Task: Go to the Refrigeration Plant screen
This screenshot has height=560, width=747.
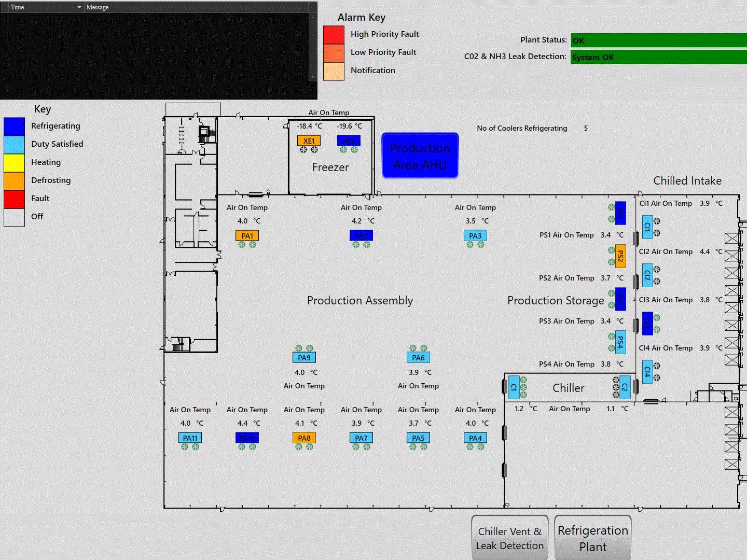Action: point(592,538)
